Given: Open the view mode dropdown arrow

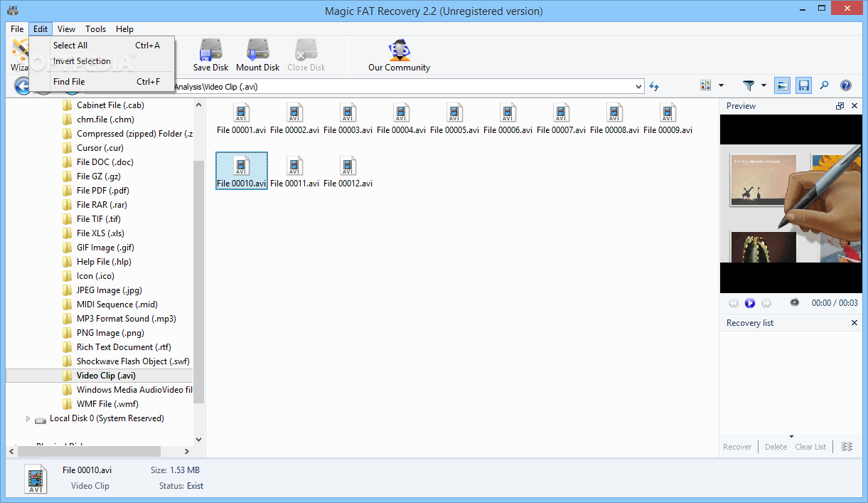Looking at the screenshot, I should coord(721,85).
